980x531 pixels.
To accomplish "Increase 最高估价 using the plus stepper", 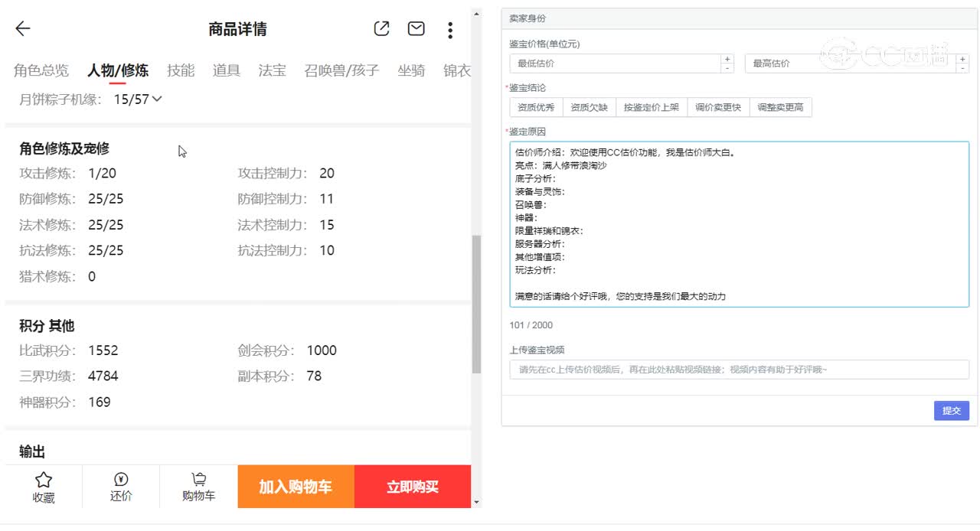I will point(963,59).
